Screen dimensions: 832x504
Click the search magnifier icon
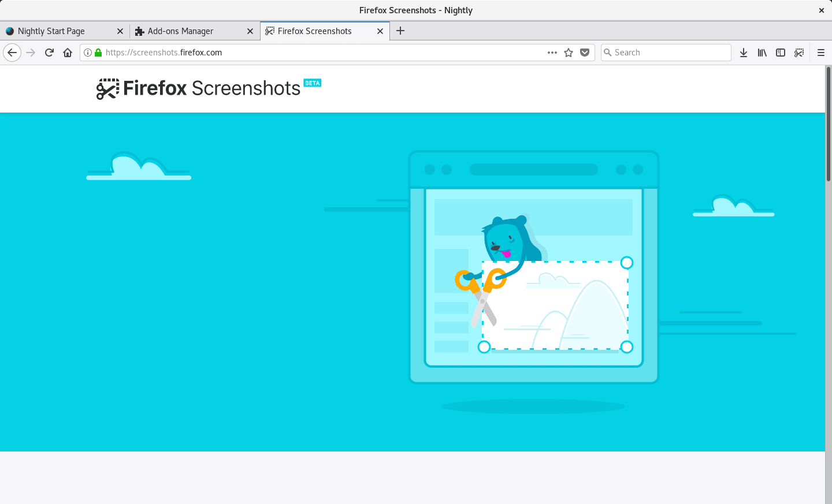click(x=607, y=53)
